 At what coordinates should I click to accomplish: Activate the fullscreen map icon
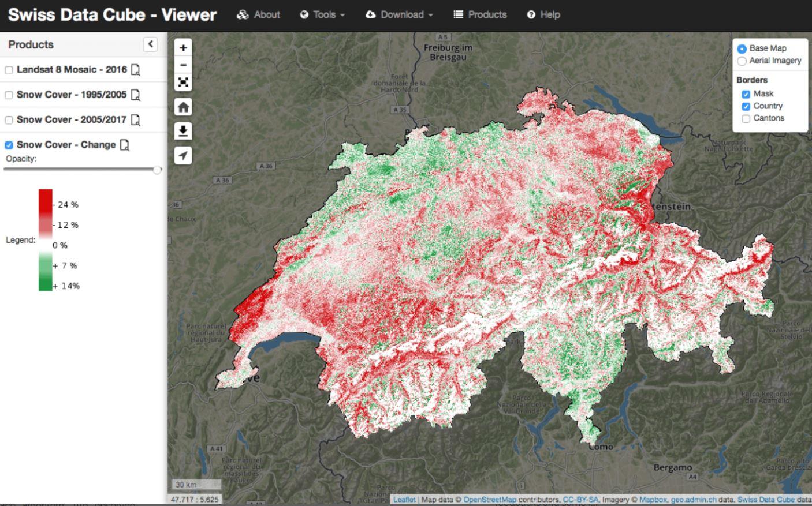pos(182,83)
